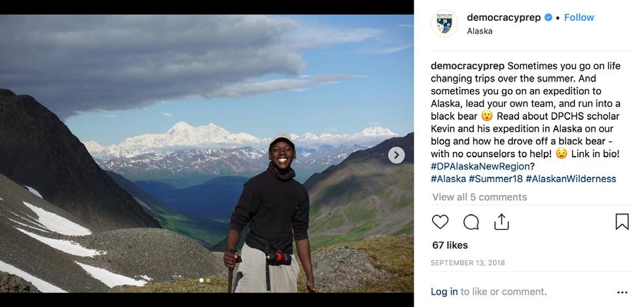This screenshot has height=307, width=644.
Task: Open the democracyprep username in header
Action: tap(503, 18)
